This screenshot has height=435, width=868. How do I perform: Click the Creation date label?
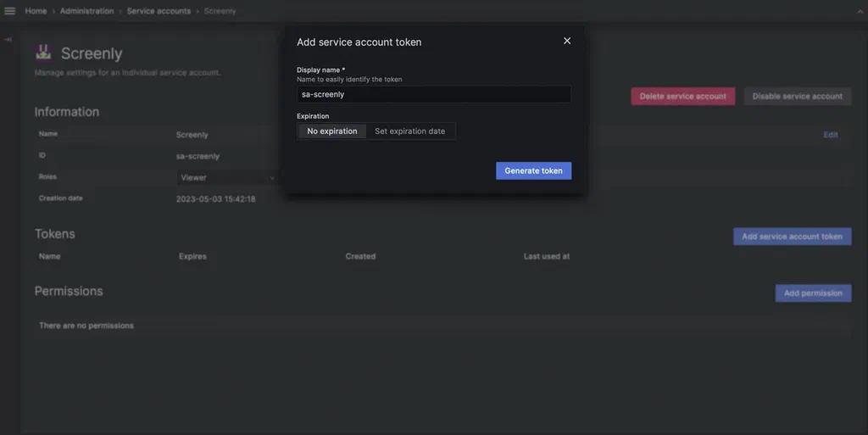[x=60, y=198]
